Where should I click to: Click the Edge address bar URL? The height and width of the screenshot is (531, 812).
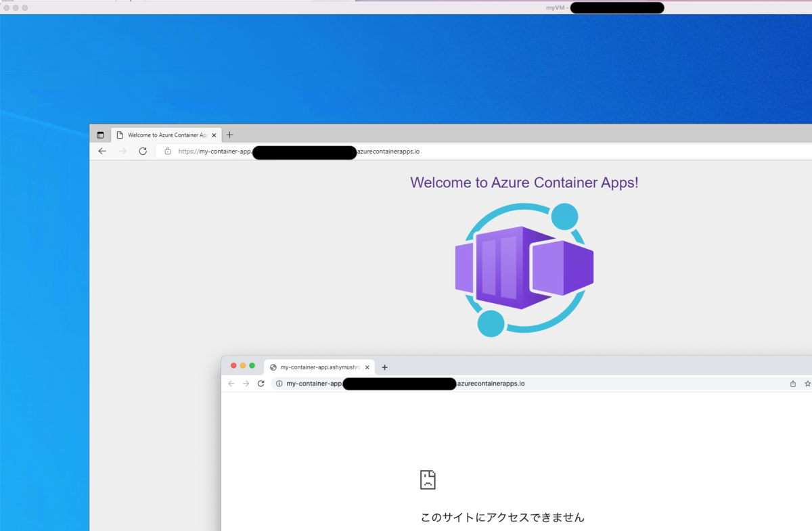tap(298, 152)
